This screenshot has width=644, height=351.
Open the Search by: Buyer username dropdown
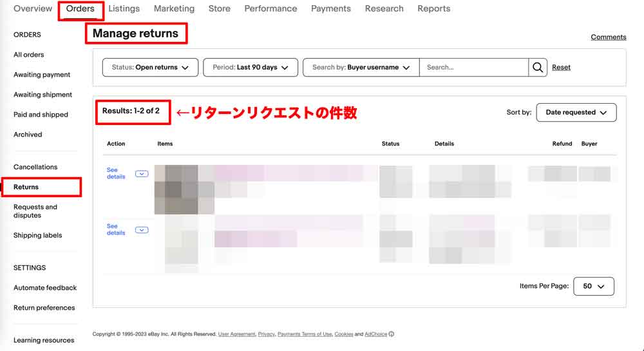coord(361,68)
